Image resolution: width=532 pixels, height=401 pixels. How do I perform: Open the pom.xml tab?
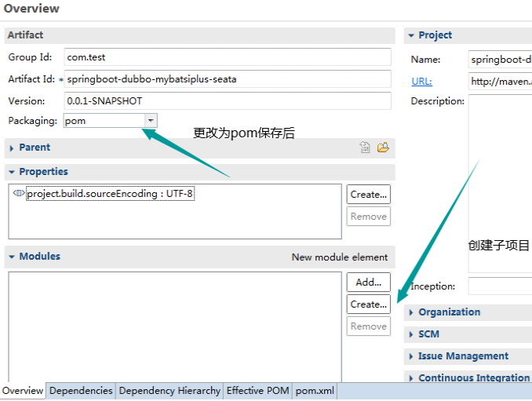point(314,391)
